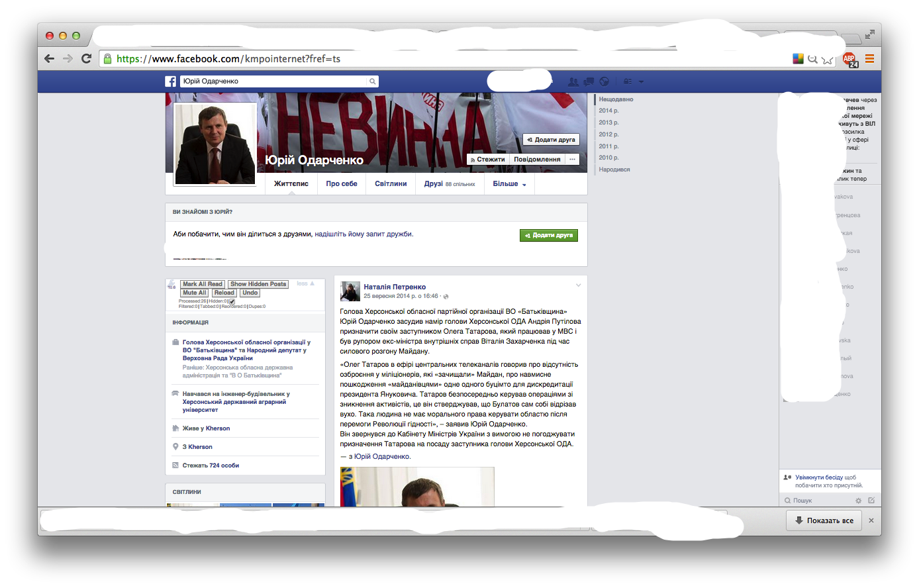Open the account settings dropdown arrow in navbar
The width and height of the screenshot is (919, 588).
pyautogui.click(x=641, y=81)
